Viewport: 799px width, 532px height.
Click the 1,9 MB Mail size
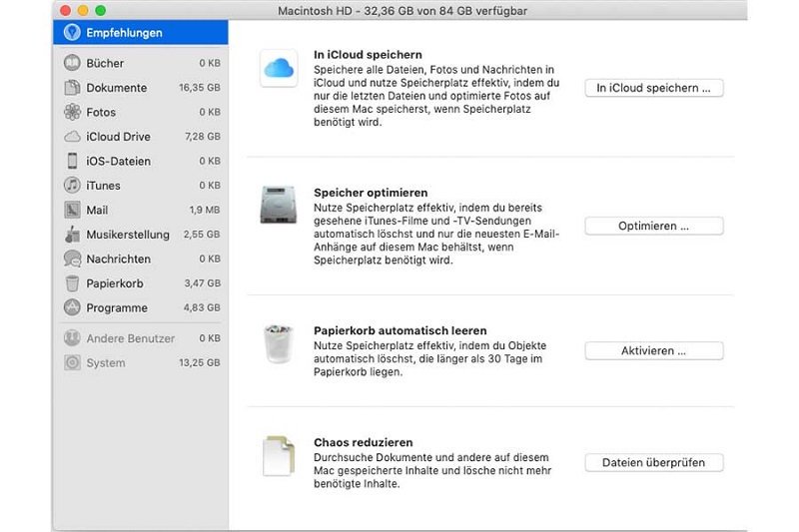pyautogui.click(x=205, y=210)
